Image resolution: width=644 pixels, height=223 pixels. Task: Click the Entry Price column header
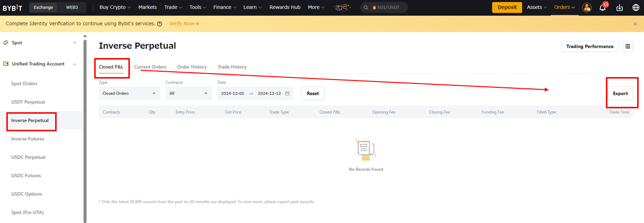(x=185, y=112)
